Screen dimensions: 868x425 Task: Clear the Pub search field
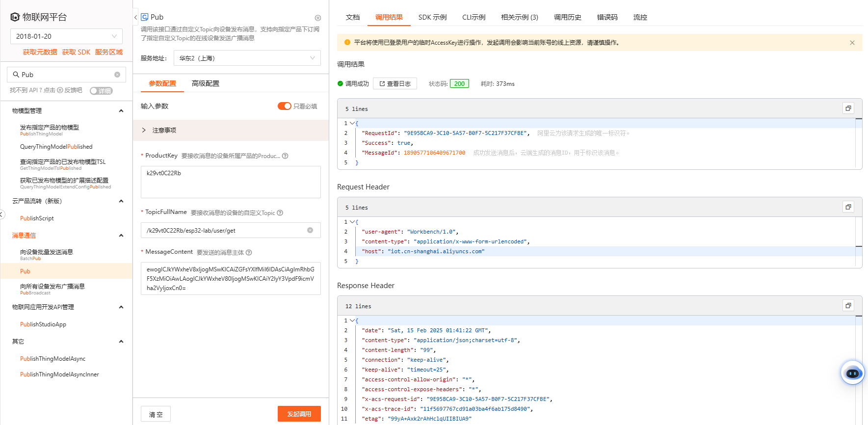click(x=117, y=75)
